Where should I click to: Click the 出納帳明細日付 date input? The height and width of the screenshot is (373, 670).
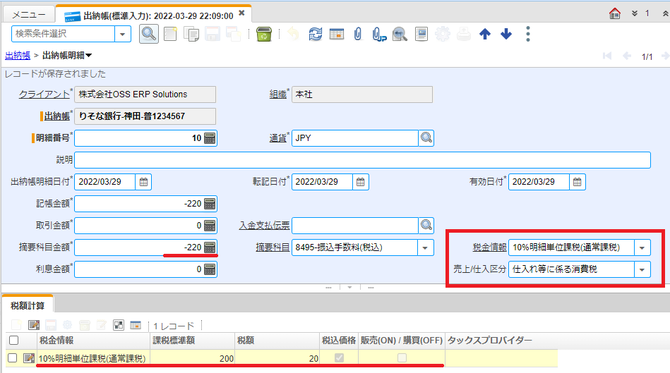click(105, 182)
